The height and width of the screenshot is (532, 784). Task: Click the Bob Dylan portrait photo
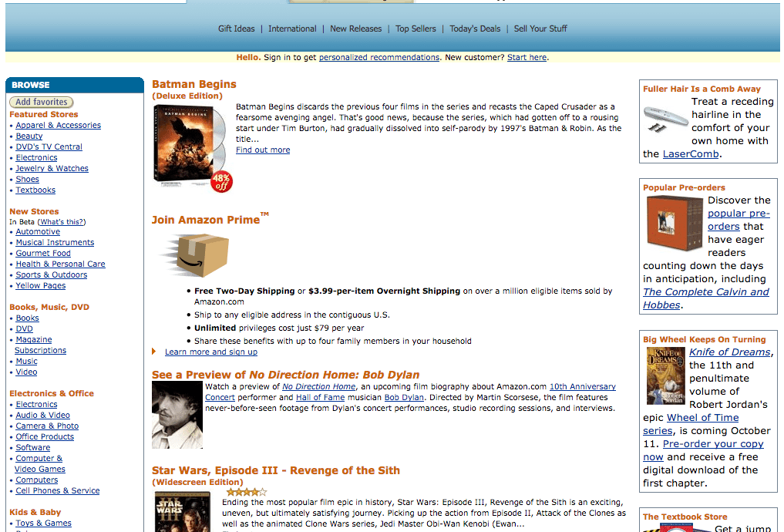point(177,415)
